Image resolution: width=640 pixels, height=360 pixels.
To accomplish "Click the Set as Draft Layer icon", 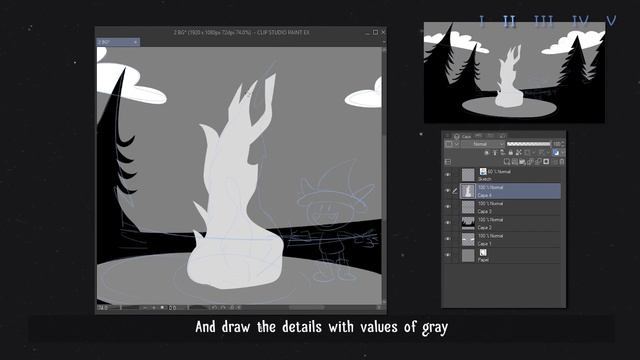I will 502,153.
